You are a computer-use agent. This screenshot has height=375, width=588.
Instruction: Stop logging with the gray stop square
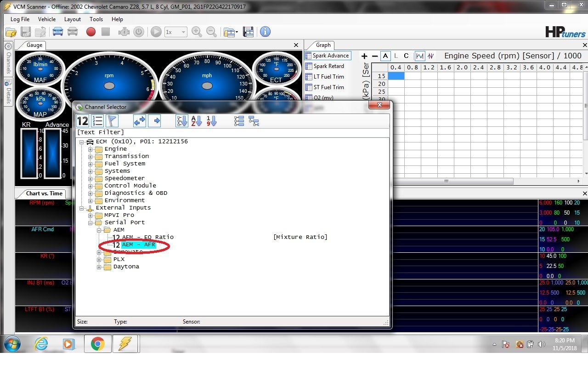[x=106, y=32]
